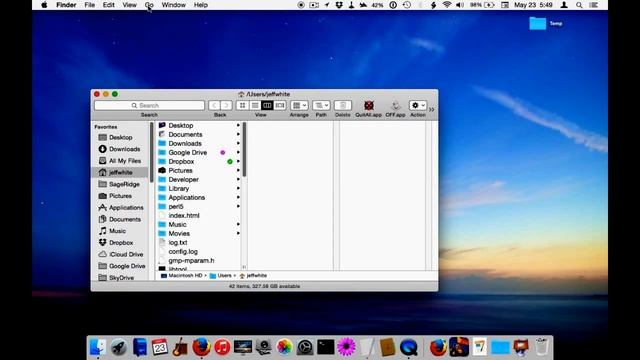Open the View menu
Viewport: 640px width, 360px height.
coord(129,5)
